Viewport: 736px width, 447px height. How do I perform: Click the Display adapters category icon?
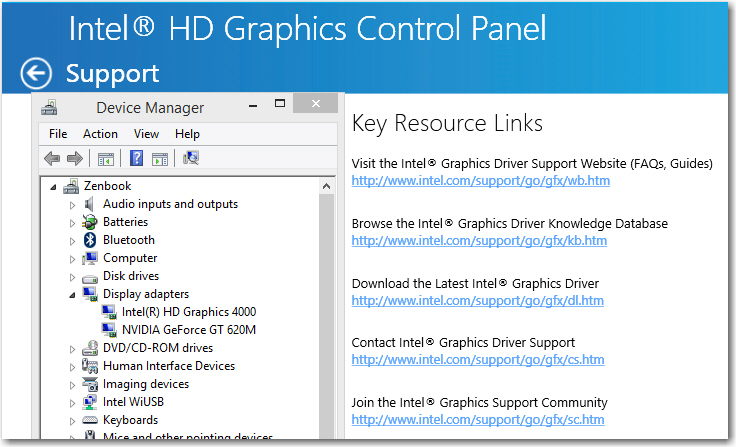[90, 294]
